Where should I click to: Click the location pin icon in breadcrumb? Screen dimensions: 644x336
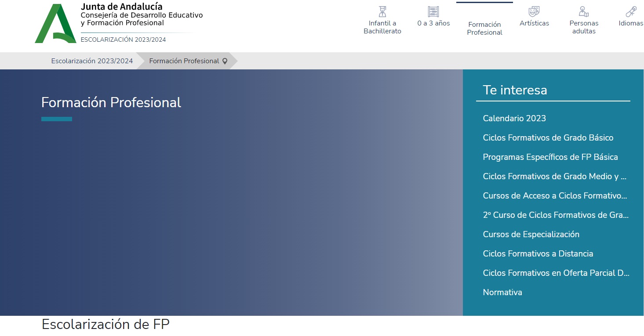pos(225,61)
